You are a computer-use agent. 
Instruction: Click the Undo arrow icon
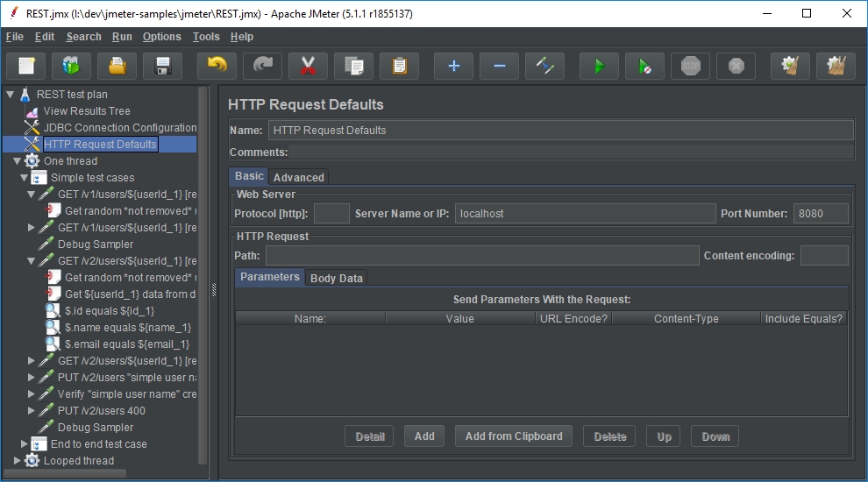[217, 67]
